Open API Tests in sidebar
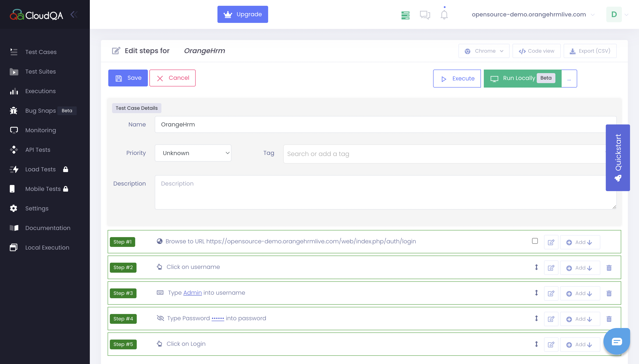639x364 pixels. point(38,150)
